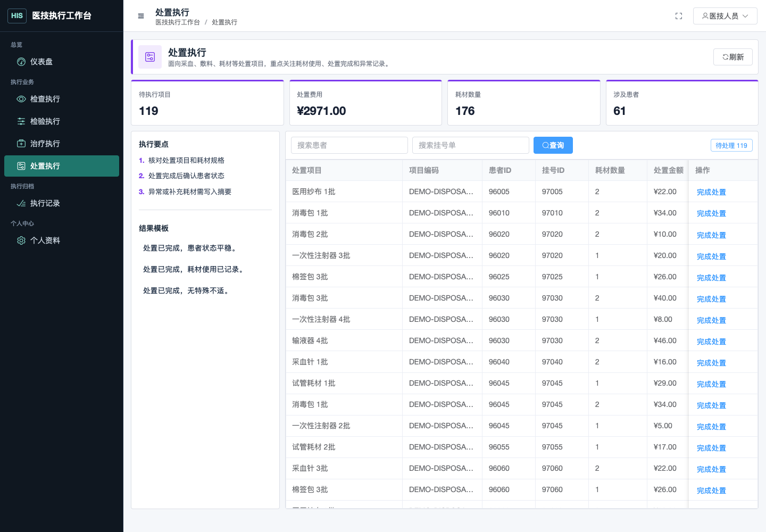Click the 刷新 refresh button
Image resolution: width=766 pixels, height=532 pixels.
(x=732, y=57)
